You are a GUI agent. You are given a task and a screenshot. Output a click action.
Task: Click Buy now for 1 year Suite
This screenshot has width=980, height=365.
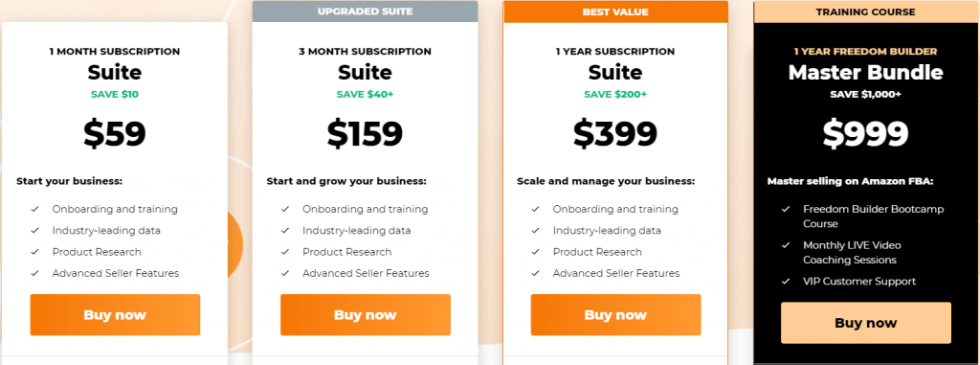615,315
